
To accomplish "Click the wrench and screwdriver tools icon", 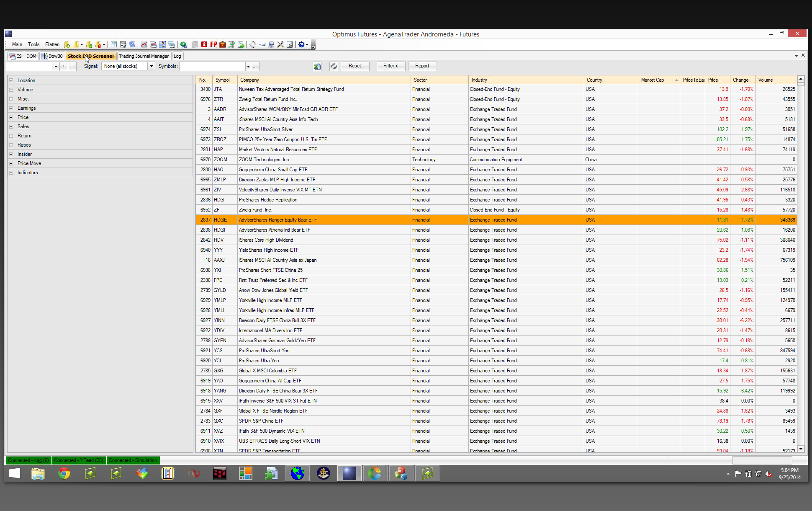I will pos(280,44).
